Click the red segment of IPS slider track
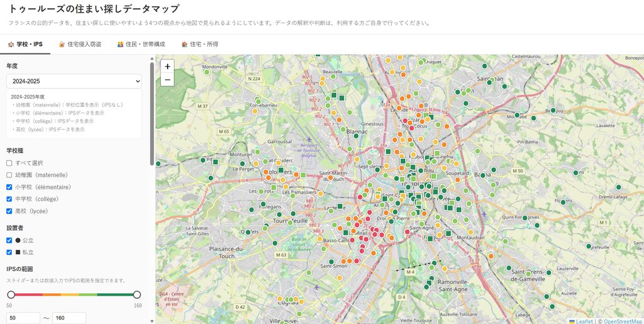 tap(29, 294)
